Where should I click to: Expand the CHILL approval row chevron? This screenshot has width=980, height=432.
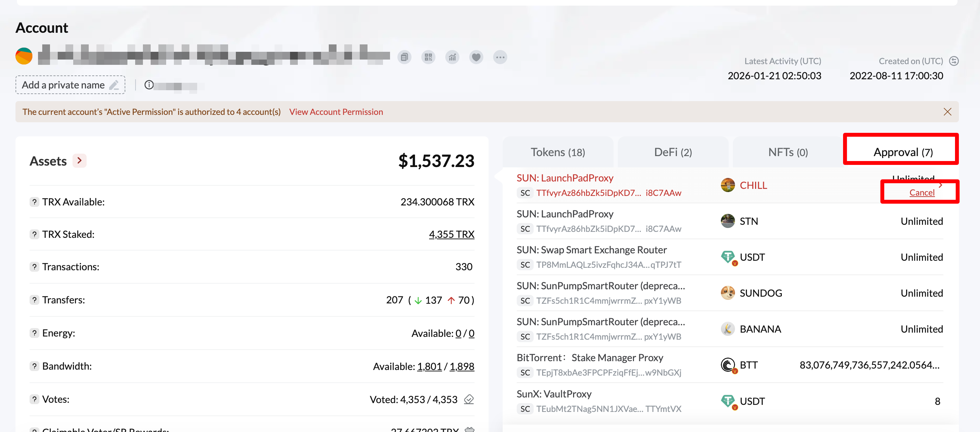(941, 185)
